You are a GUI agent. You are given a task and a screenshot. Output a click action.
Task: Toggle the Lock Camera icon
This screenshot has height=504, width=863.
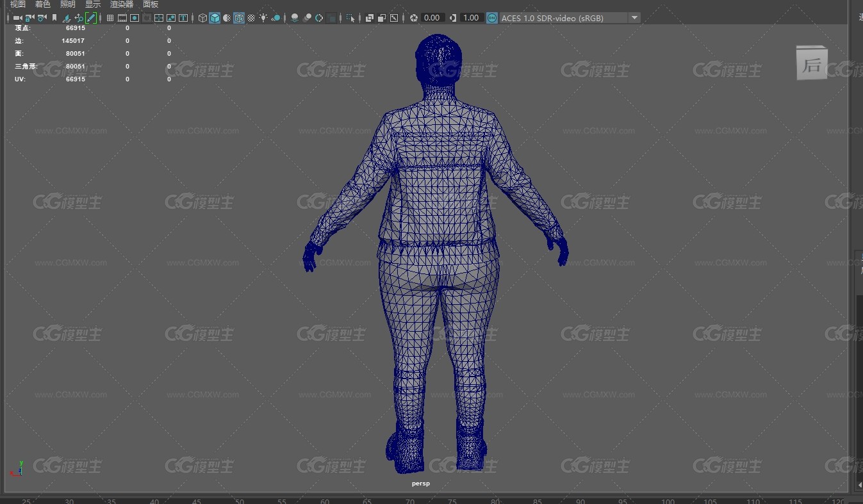point(29,18)
